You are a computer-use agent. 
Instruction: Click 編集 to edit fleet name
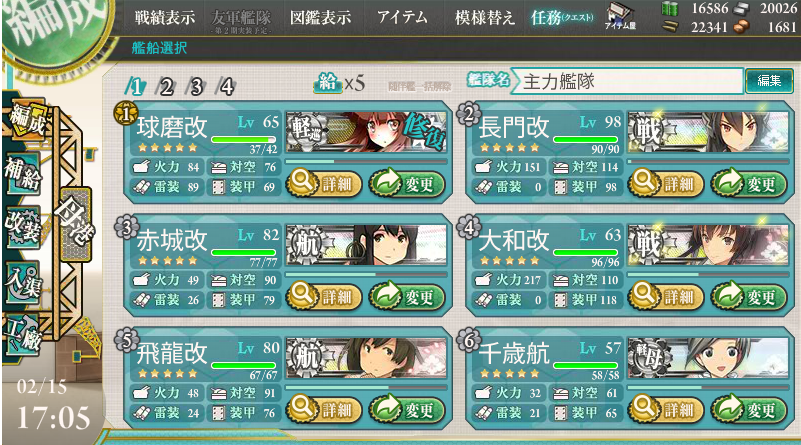coord(769,81)
